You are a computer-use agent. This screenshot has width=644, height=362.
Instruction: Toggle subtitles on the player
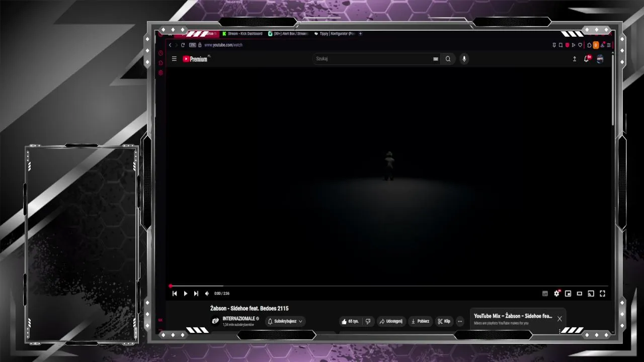[545, 294]
